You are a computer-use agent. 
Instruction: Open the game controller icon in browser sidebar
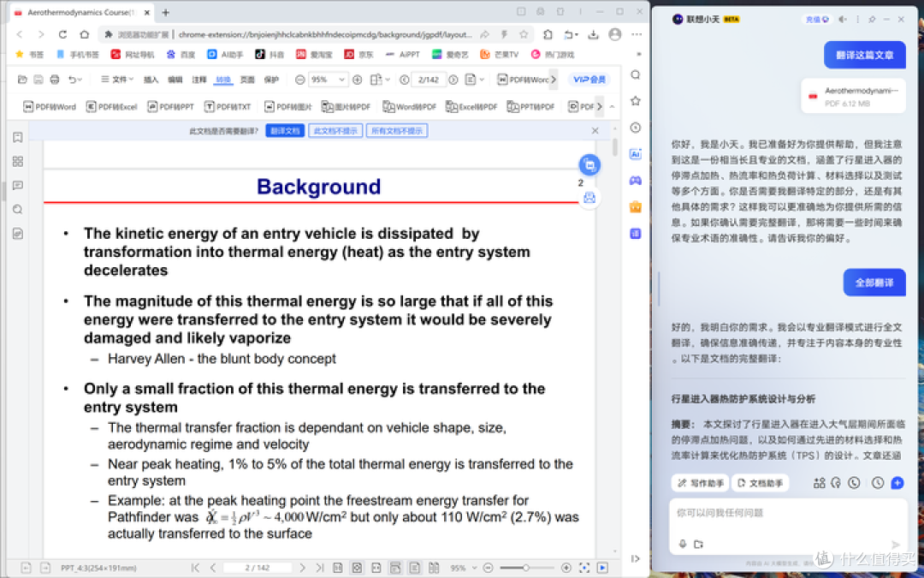[635, 181]
